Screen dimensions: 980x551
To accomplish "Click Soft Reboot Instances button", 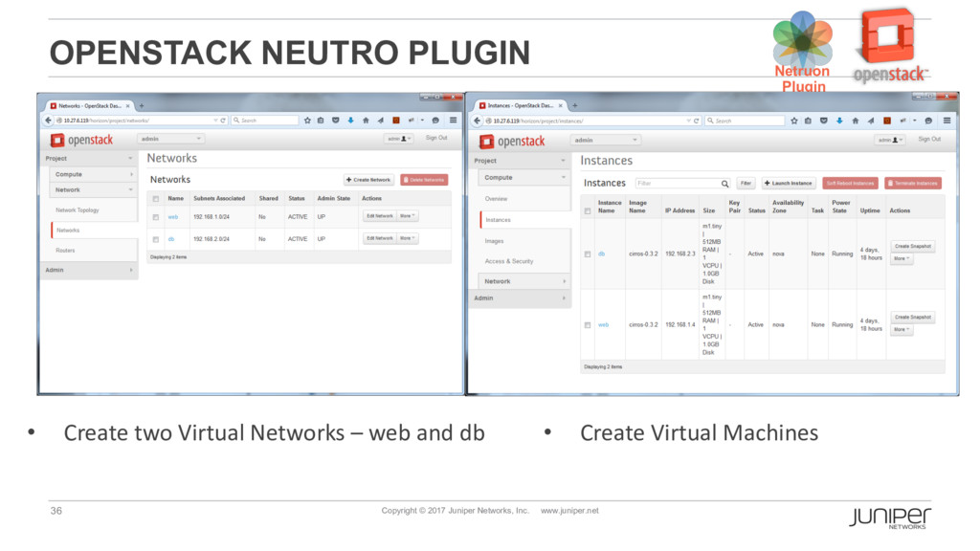I will click(x=850, y=184).
